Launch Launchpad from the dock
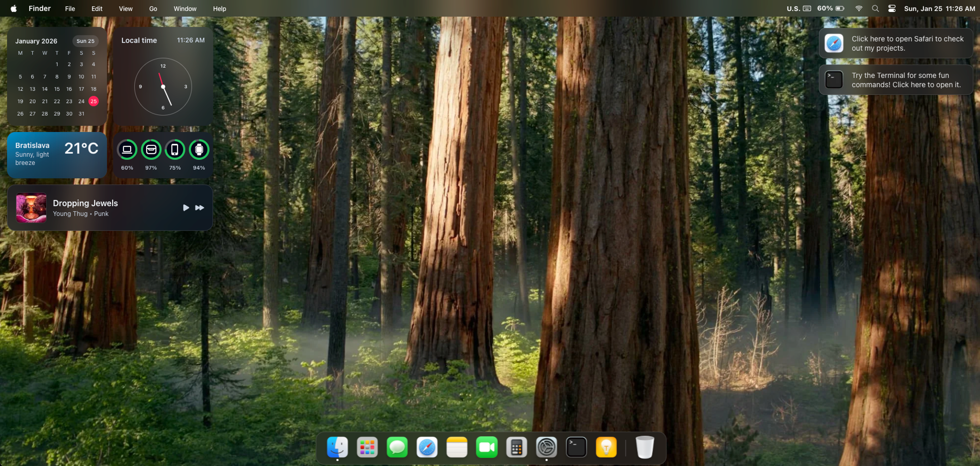 367,447
